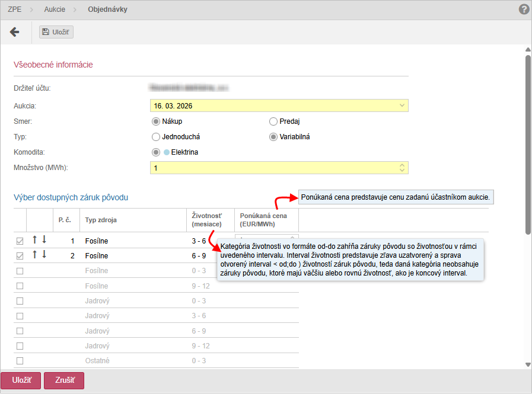The width and height of the screenshot is (532, 397).
Task: Click the Množstvo spinner arrows
Action: pos(402,168)
